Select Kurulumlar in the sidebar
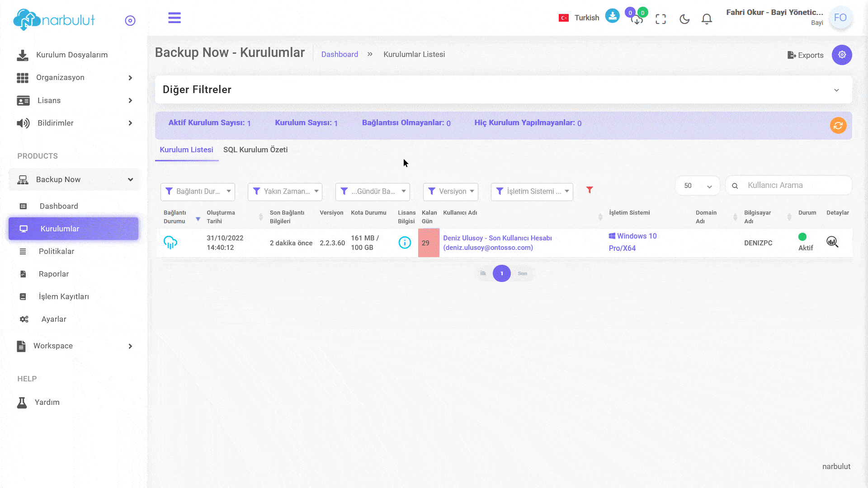 (x=73, y=229)
